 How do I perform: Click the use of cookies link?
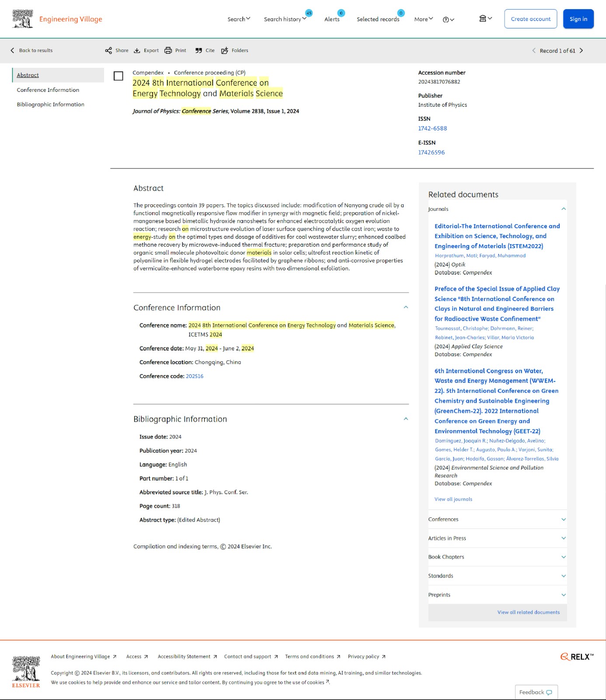click(x=308, y=682)
